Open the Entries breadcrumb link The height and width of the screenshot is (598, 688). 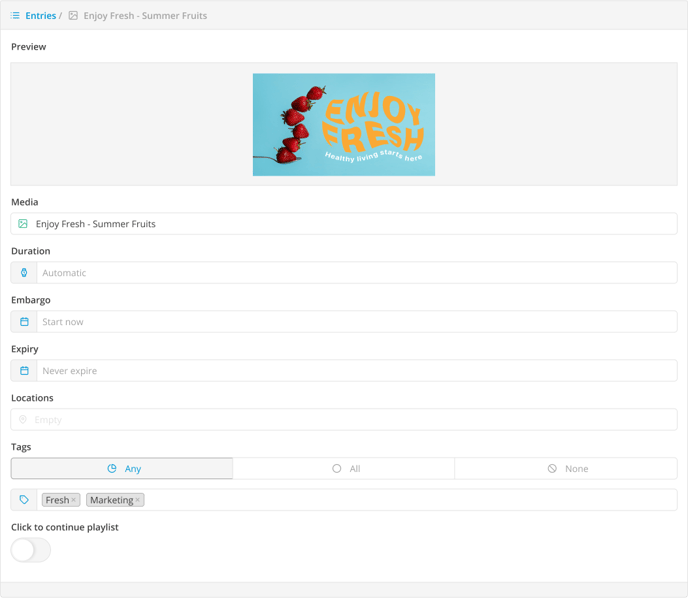pyautogui.click(x=40, y=16)
